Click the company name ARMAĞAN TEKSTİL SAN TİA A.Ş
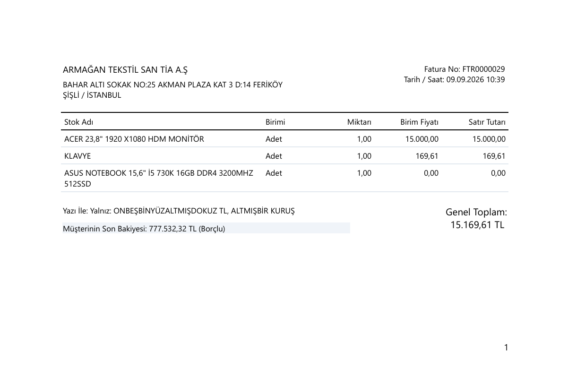 point(125,70)
